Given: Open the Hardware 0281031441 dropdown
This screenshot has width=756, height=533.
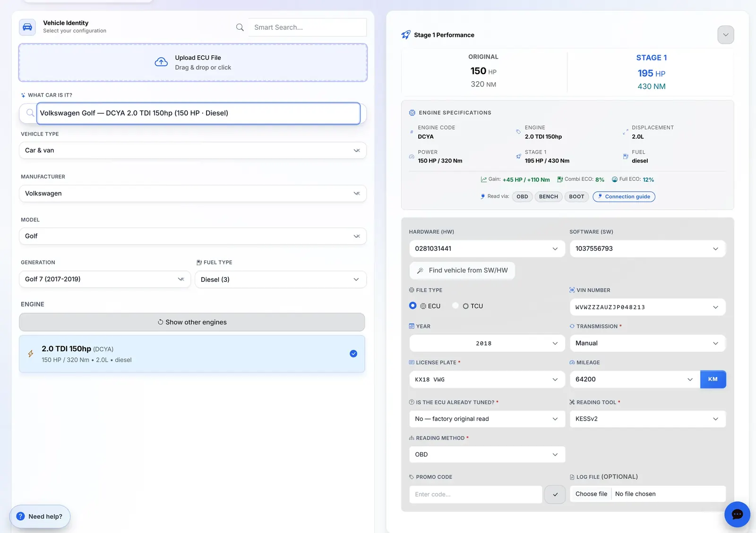Looking at the screenshot, I should click(x=487, y=249).
